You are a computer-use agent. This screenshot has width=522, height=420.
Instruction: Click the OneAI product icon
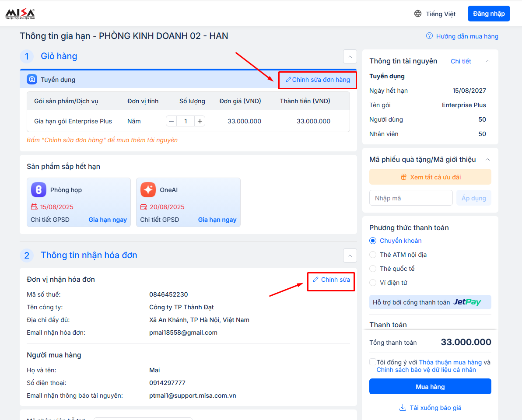[x=148, y=190]
